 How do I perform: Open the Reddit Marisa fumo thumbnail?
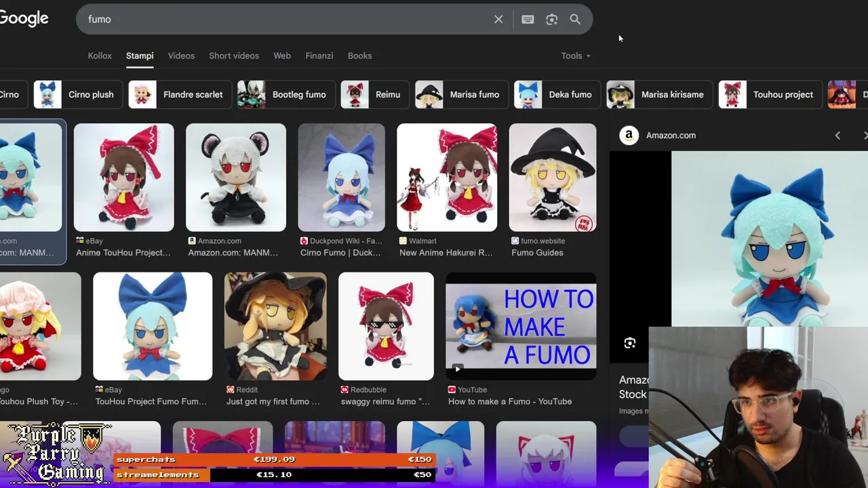point(275,326)
